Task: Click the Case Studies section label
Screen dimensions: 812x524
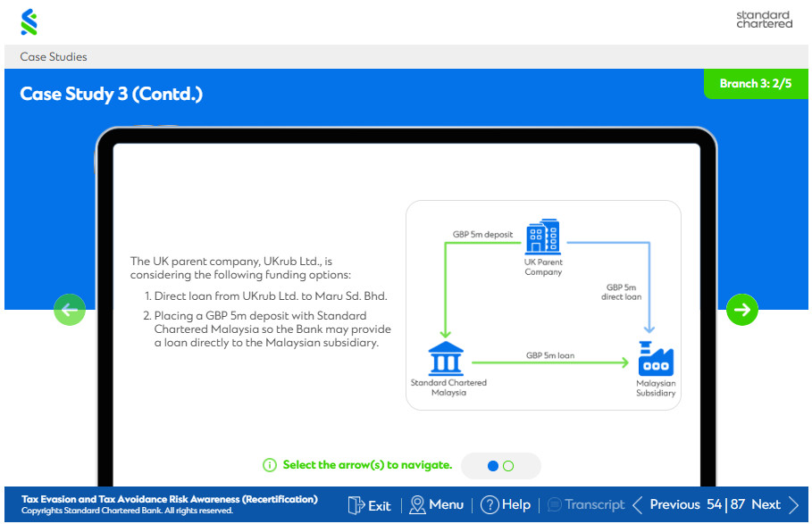Action: (54, 57)
